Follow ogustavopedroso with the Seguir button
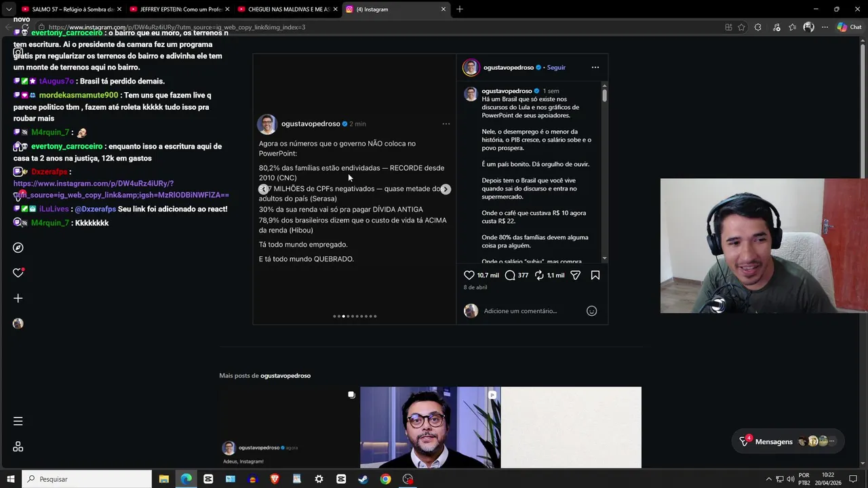The image size is (868, 488). (556, 67)
